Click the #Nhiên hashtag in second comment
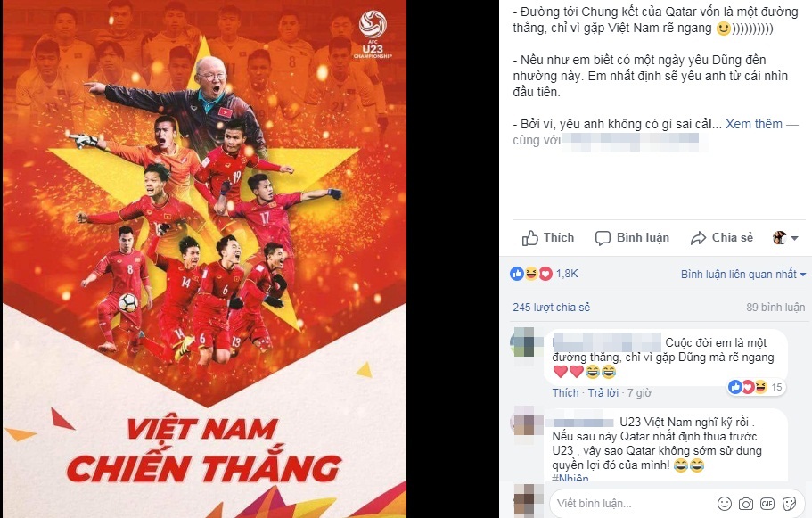 click(570, 478)
